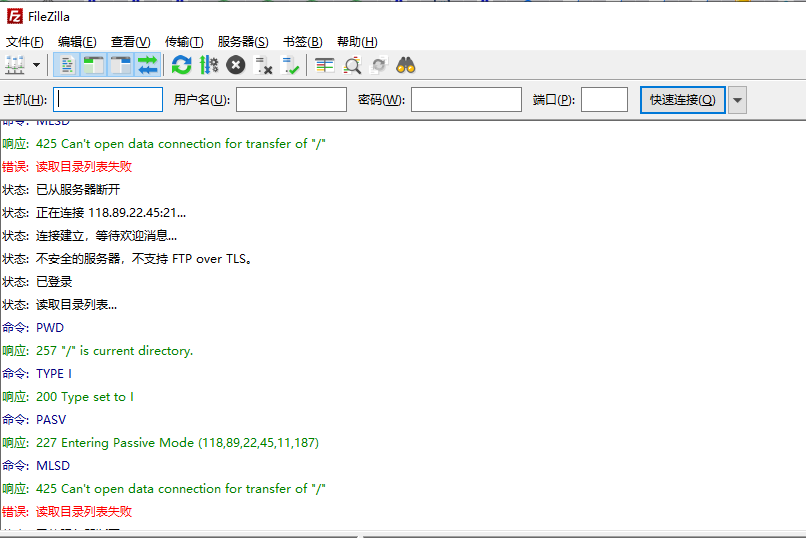
Task: Select log line '命令: TYPE I'
Action: 37,374
